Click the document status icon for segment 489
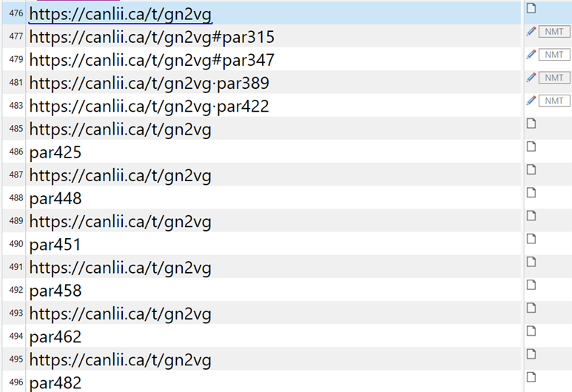 pos(531,216)
